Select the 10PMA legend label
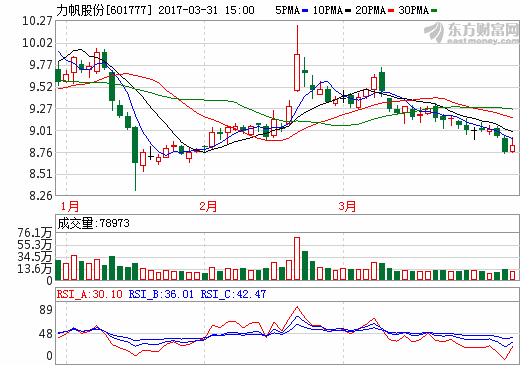The height and width of the screenshot is (365, 520). (328, 10)
